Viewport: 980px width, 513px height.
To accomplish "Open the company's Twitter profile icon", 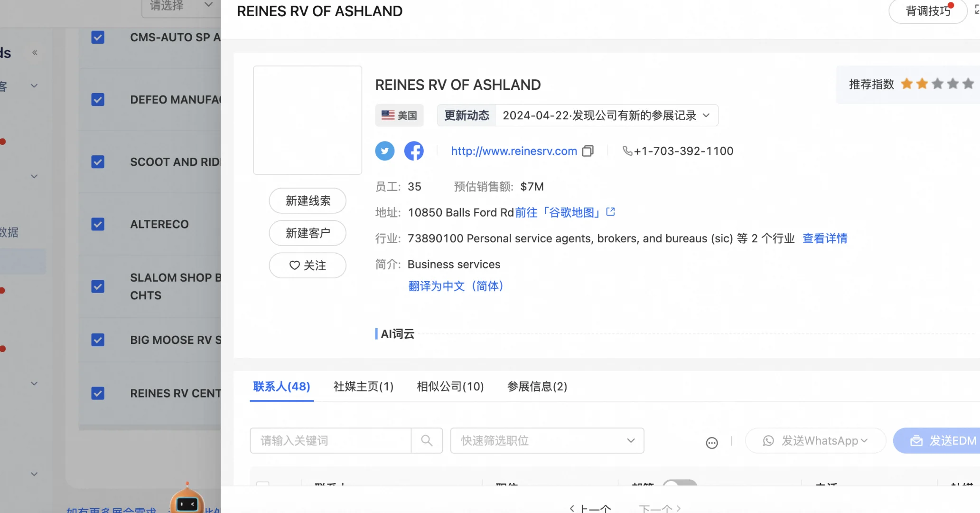I will (x=384, y=151).
